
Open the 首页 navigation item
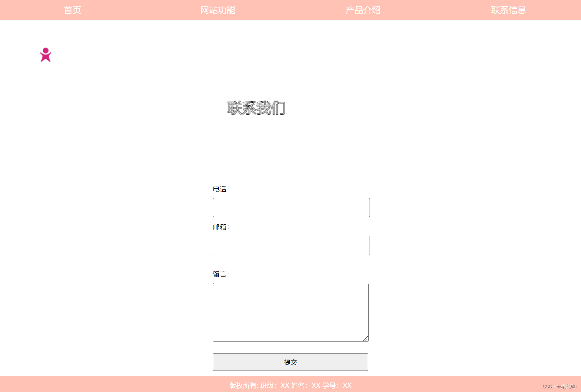tap(72, 10)
